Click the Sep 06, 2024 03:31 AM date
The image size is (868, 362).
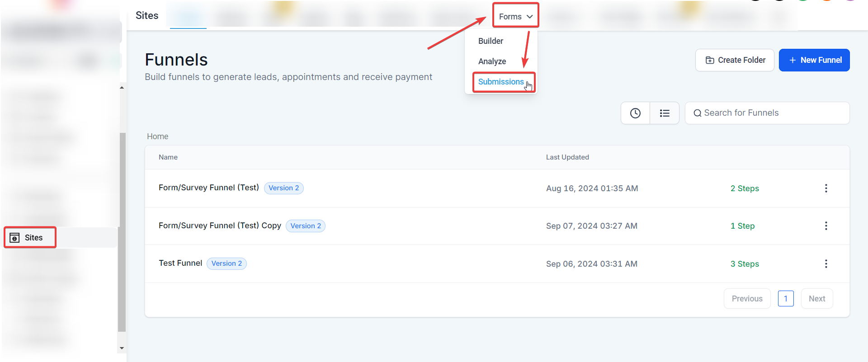click(592, 264)
